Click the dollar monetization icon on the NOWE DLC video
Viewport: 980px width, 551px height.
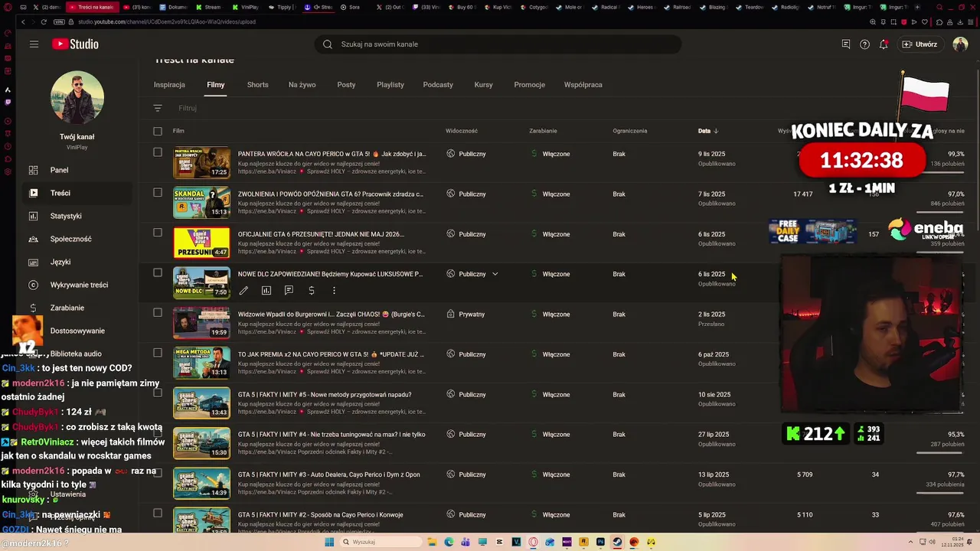(312, 291)
